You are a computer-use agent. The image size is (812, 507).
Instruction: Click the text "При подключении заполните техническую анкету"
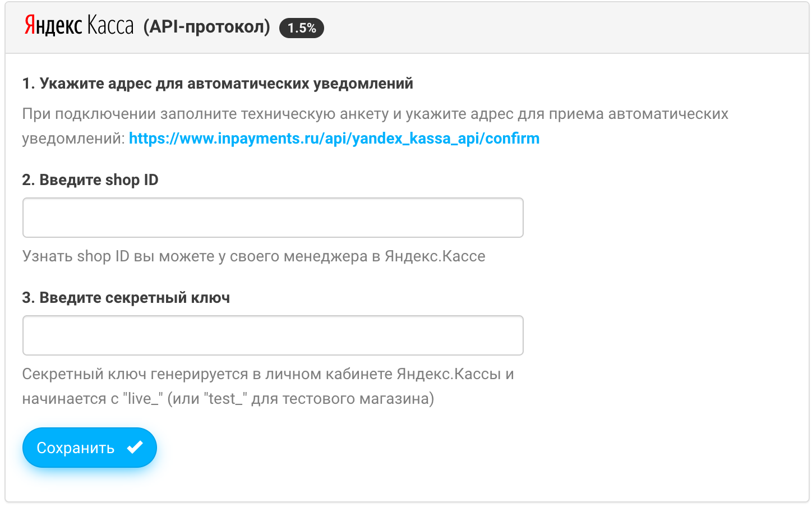205,114
